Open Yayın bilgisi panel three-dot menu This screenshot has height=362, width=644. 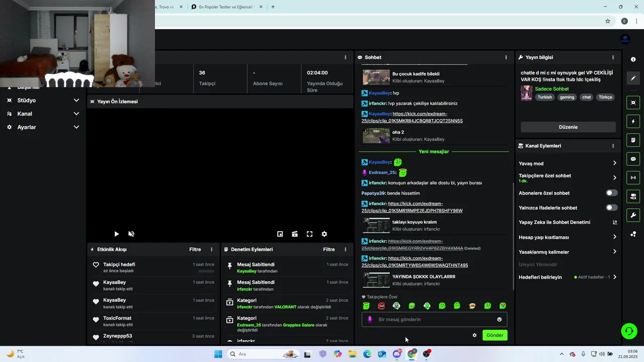(x=613, y=57)
